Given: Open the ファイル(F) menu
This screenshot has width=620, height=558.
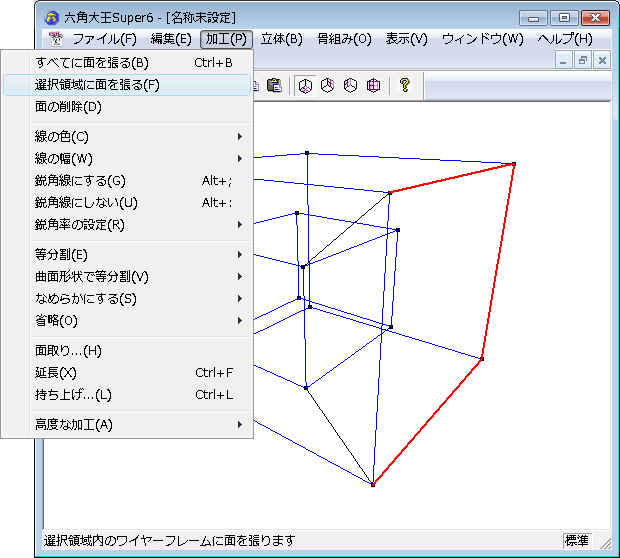Looking at the screenshot, I should click(104, 39).
